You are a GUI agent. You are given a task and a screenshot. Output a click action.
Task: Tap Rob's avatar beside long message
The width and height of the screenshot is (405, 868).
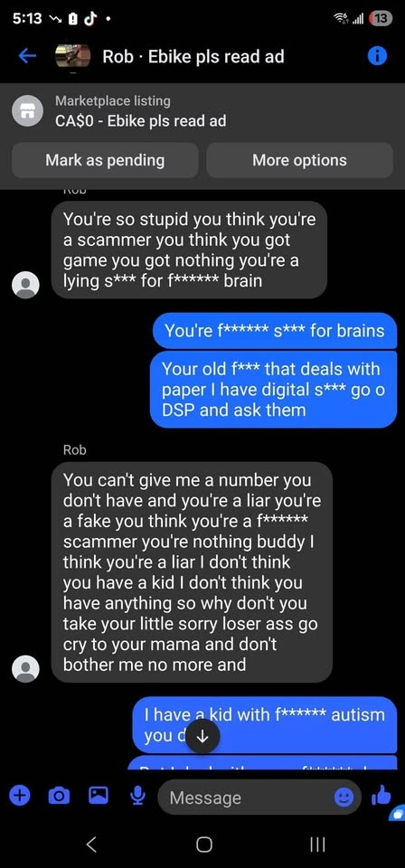[25, 669]
